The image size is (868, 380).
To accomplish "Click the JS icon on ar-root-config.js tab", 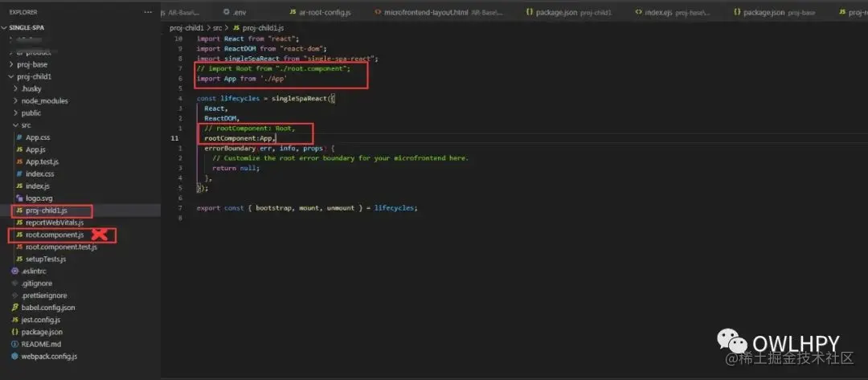I will (x=293, y=12).
